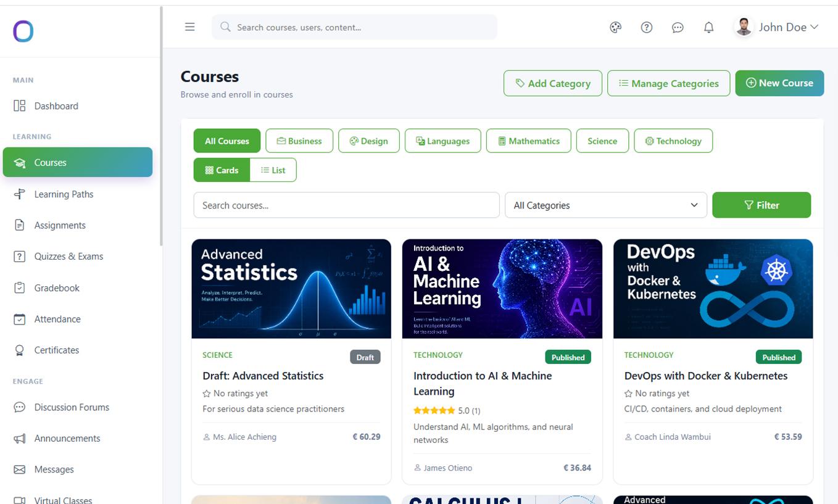
Task: Filter courses by Design category
Action: 369,141
